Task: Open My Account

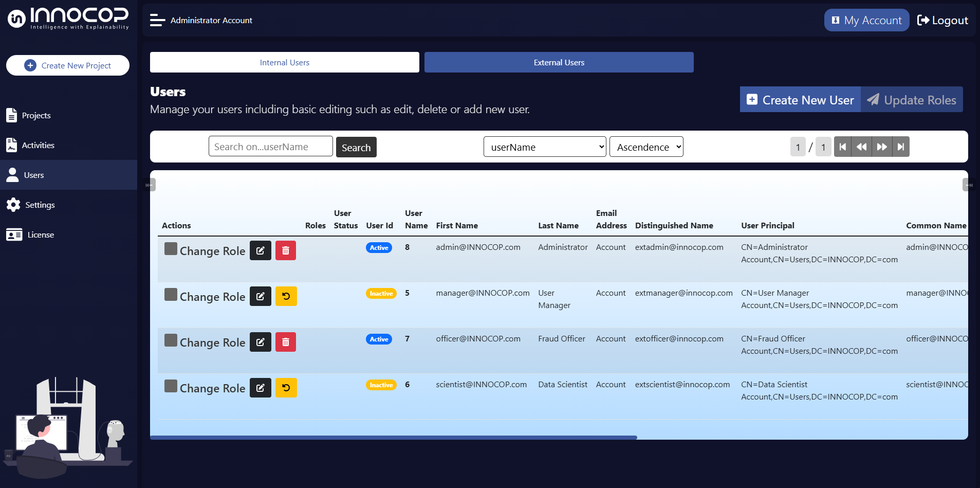Action: click(866, 20)
